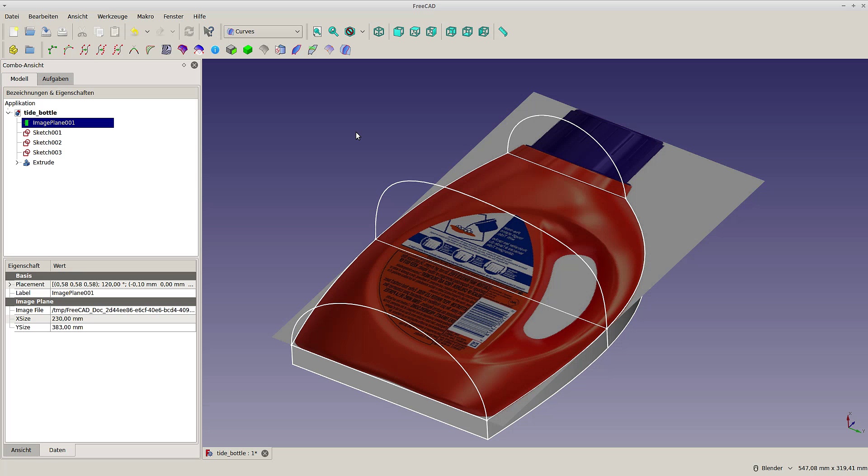Switch to the Ansicht properties tab

[21, 450]
